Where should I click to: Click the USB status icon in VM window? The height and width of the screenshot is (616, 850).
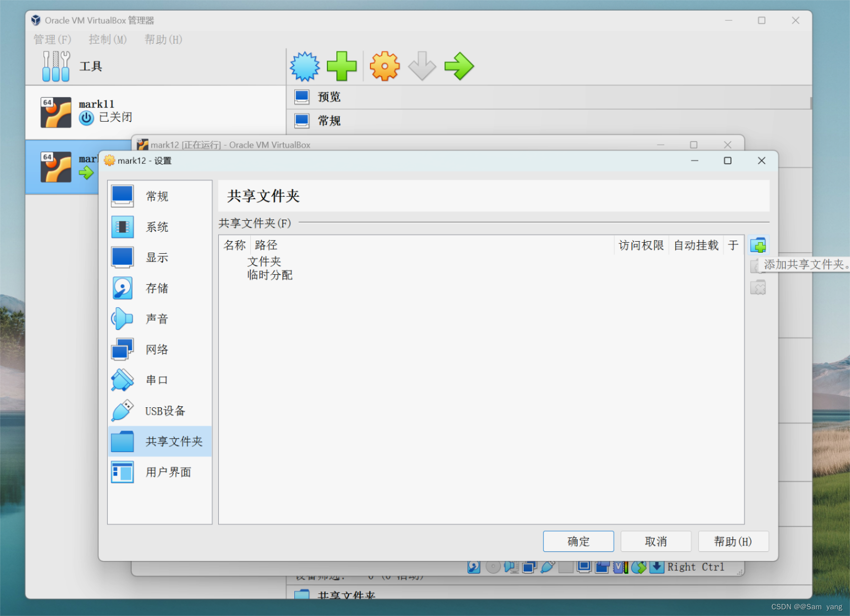(548, 567)
